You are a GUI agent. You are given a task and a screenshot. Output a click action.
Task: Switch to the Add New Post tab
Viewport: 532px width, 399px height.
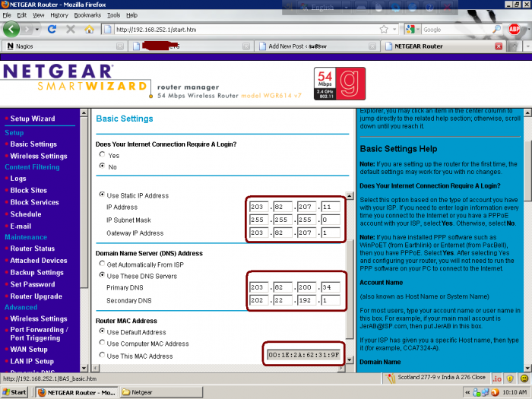[316, 46]
